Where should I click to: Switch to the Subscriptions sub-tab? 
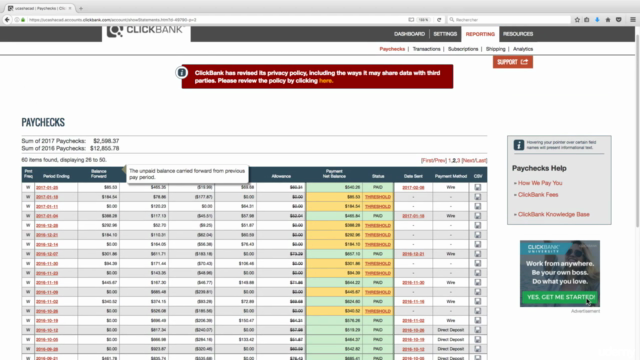(x=463, y=49)
